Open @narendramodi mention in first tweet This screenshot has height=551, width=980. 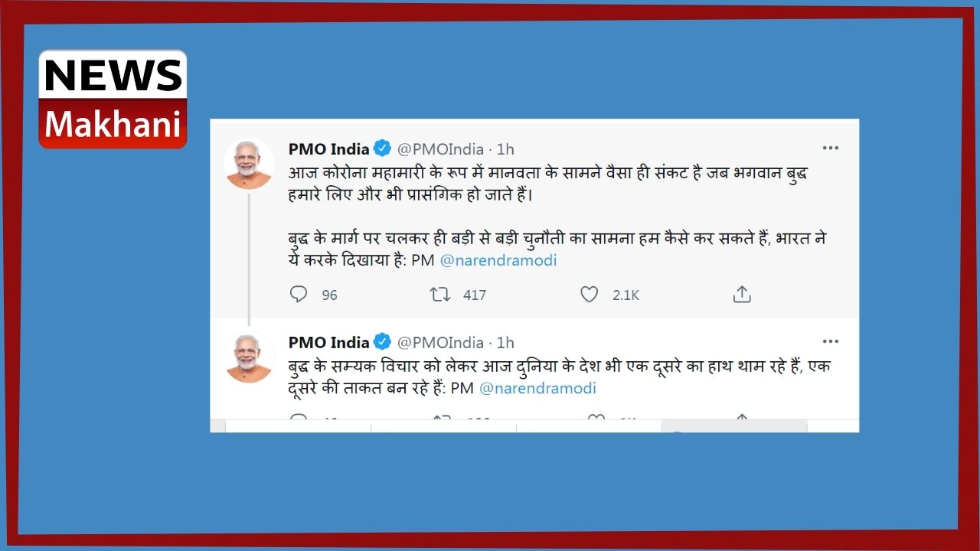coord(498,260)
